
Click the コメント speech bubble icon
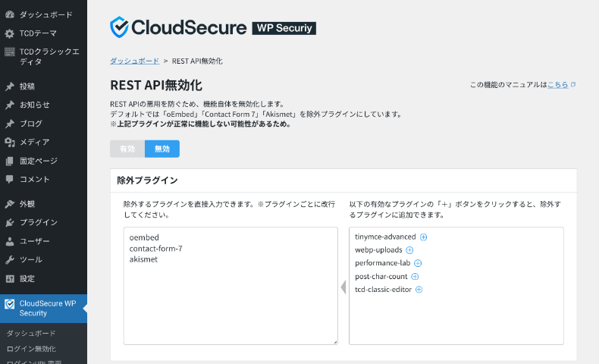10,179
